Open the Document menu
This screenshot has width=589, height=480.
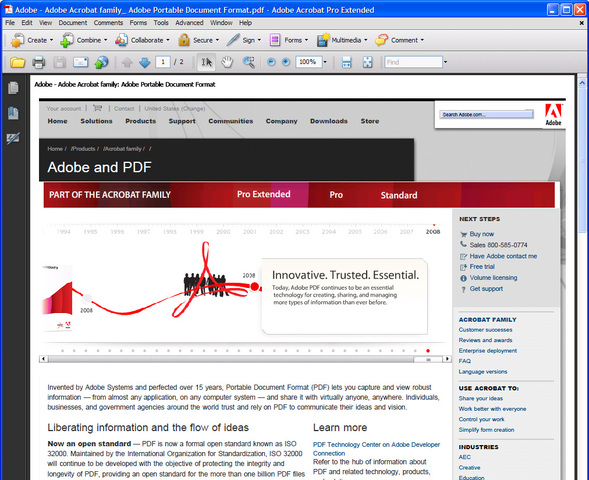73,23
